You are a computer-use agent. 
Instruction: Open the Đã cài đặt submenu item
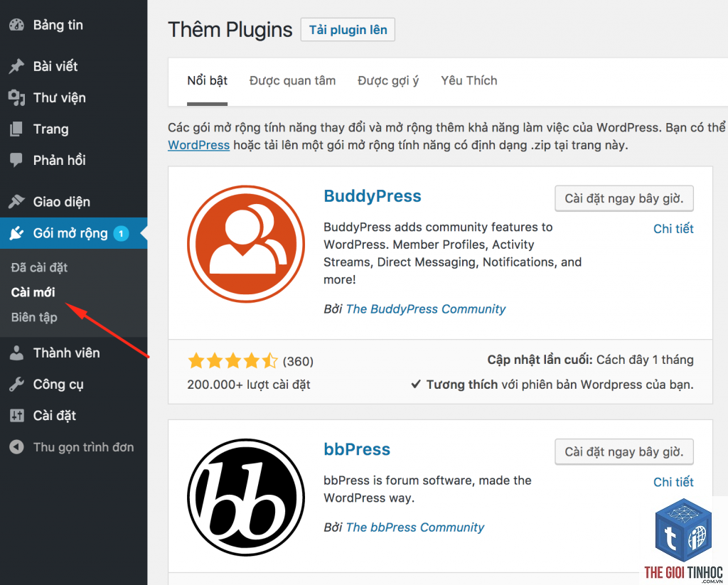click(x=40, y=267)
